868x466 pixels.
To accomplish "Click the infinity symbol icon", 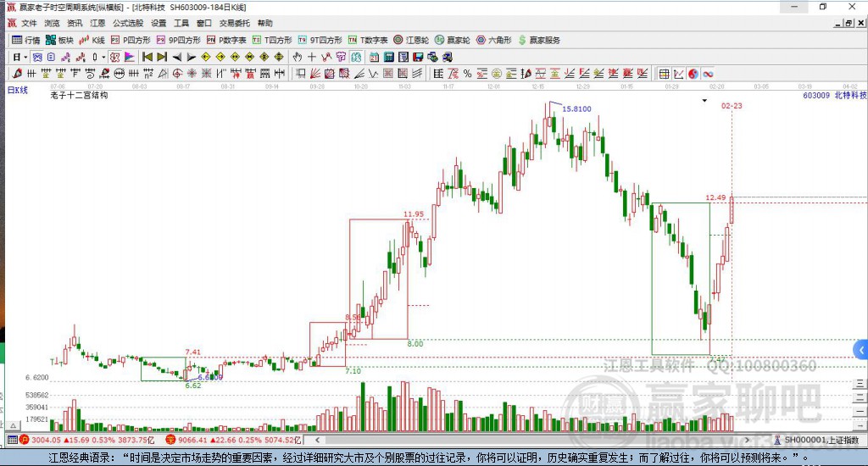I will pos(708,74).
